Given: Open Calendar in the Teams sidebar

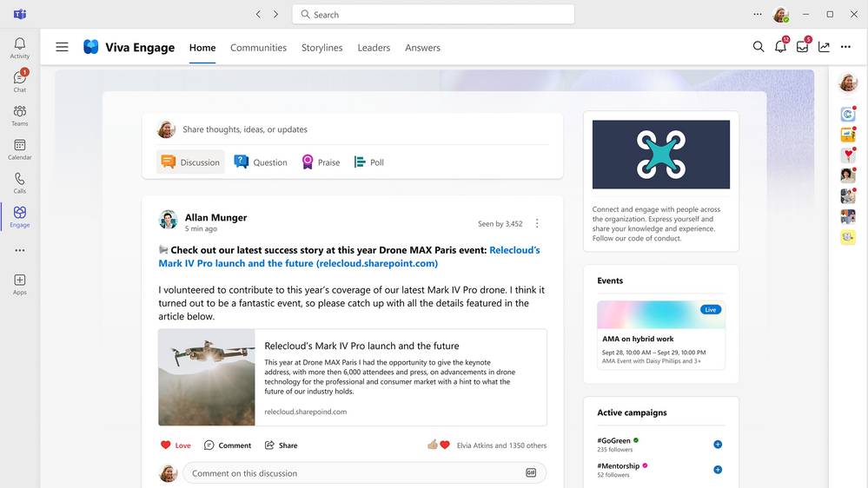Looking at the screenshot, I should 19,149.
